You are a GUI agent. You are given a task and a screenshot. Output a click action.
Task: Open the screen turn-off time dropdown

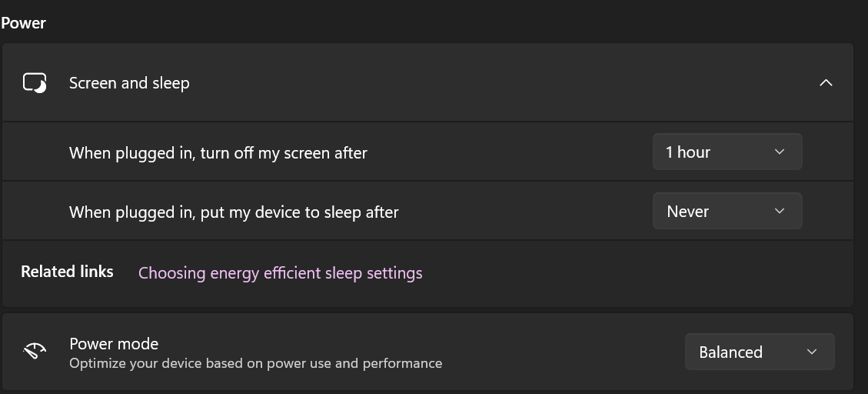(727, 152)
